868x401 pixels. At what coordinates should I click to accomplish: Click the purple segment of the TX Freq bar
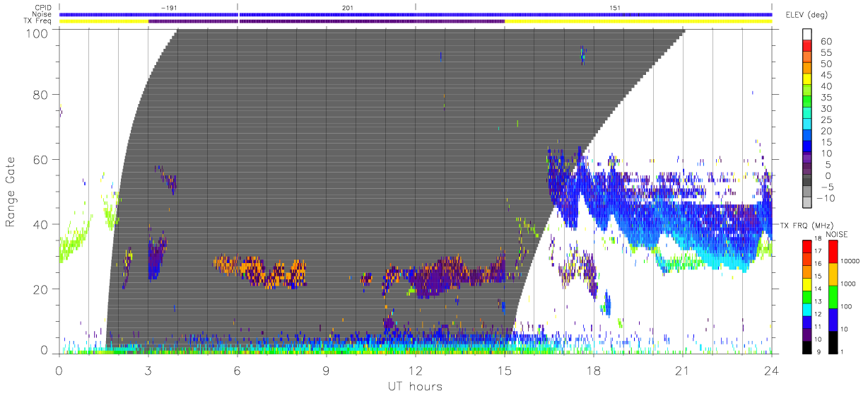click(327, 21)
